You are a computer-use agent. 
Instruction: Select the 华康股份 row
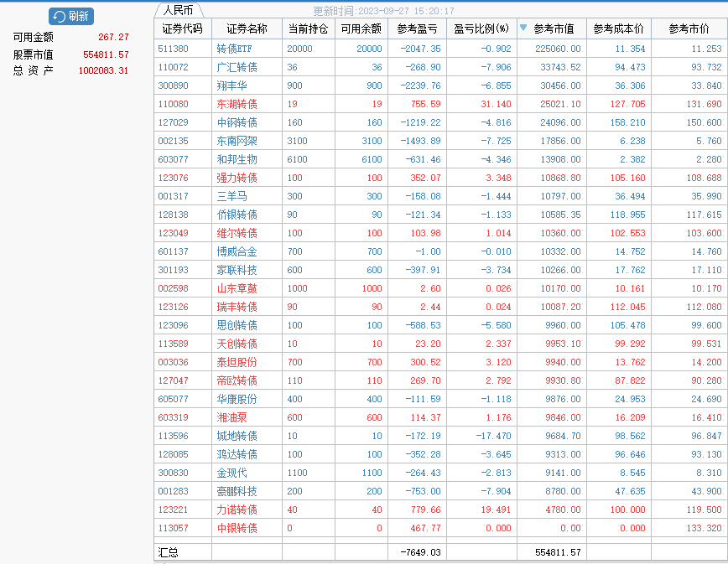[x=440, y=399]
